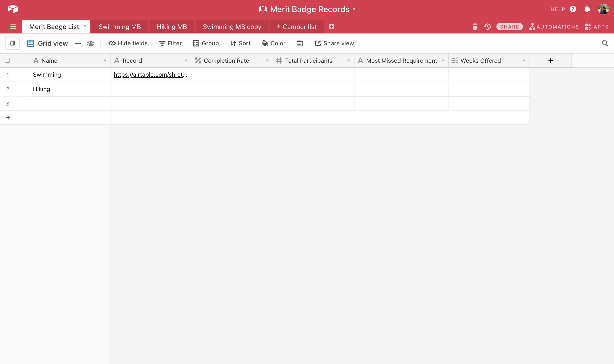Open the Merit Badge List tab dropdown arrow
This screenshot has width=614, height=364.
tap(85, 26)
